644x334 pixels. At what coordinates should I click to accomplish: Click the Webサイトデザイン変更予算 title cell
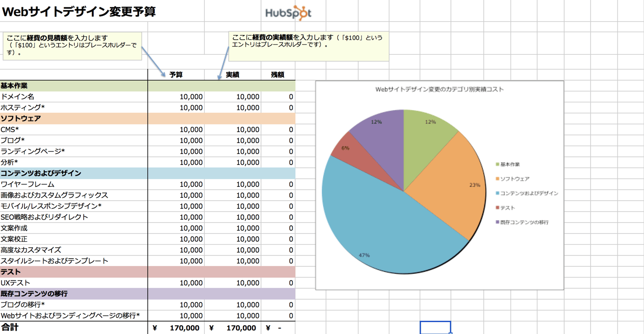click(x=79, y=12)
